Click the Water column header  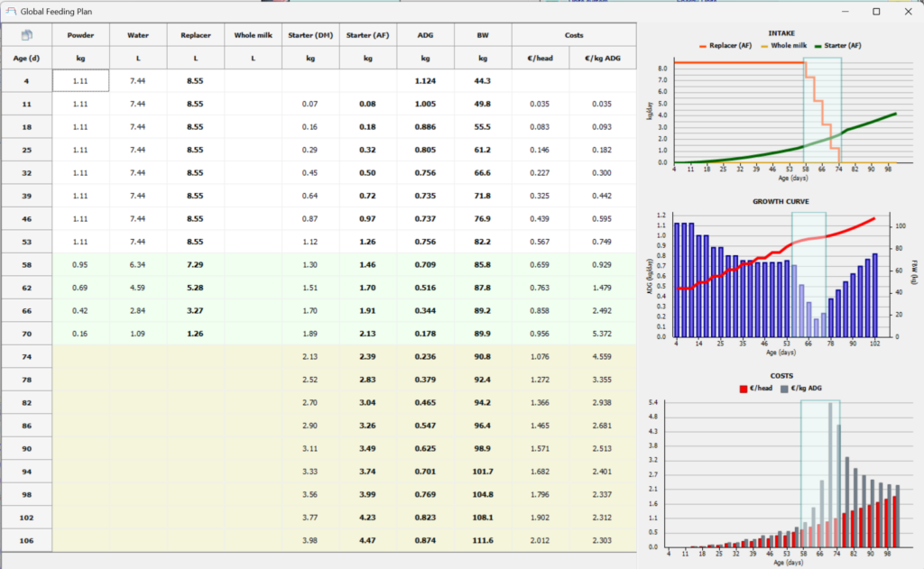coord(138,35)
